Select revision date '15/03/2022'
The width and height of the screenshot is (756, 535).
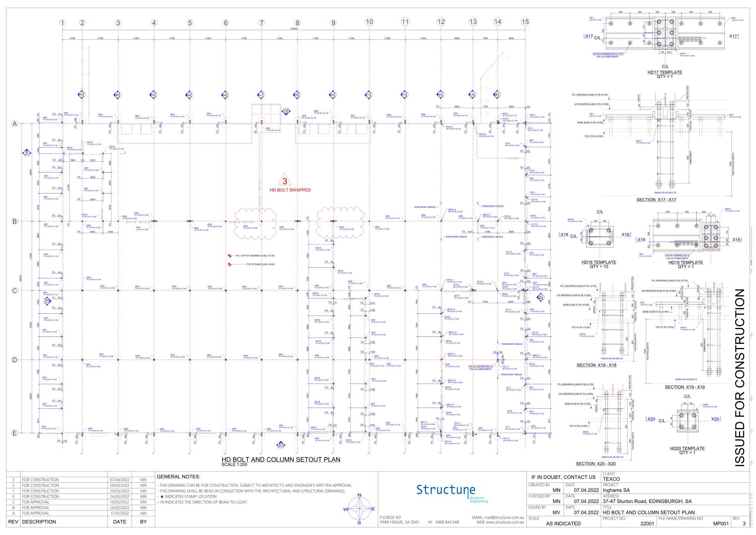(120, 503)
